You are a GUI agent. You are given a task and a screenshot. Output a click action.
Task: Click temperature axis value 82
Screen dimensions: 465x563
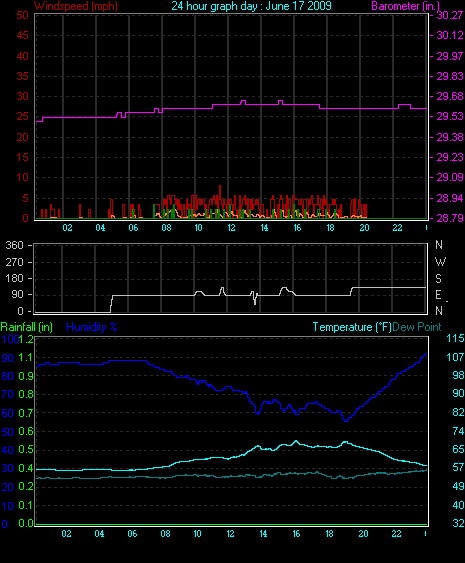[458, 412]
